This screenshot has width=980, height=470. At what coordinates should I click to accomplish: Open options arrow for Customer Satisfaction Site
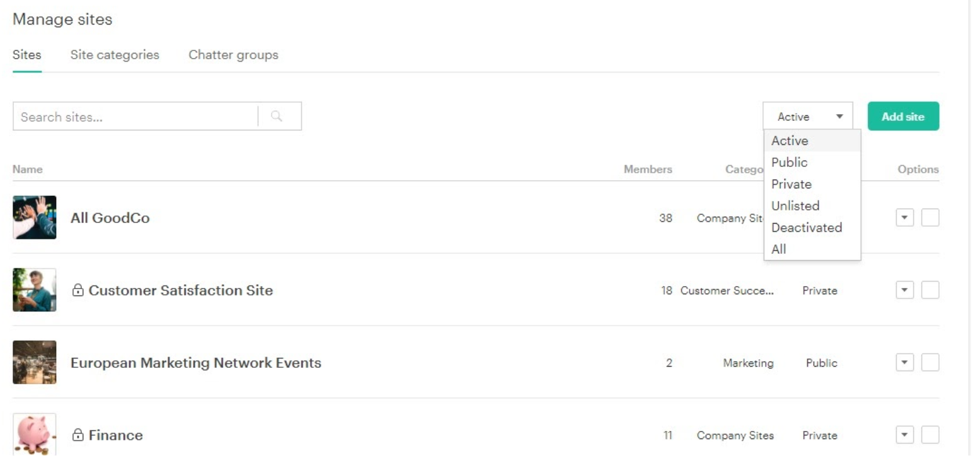point(904,290)
